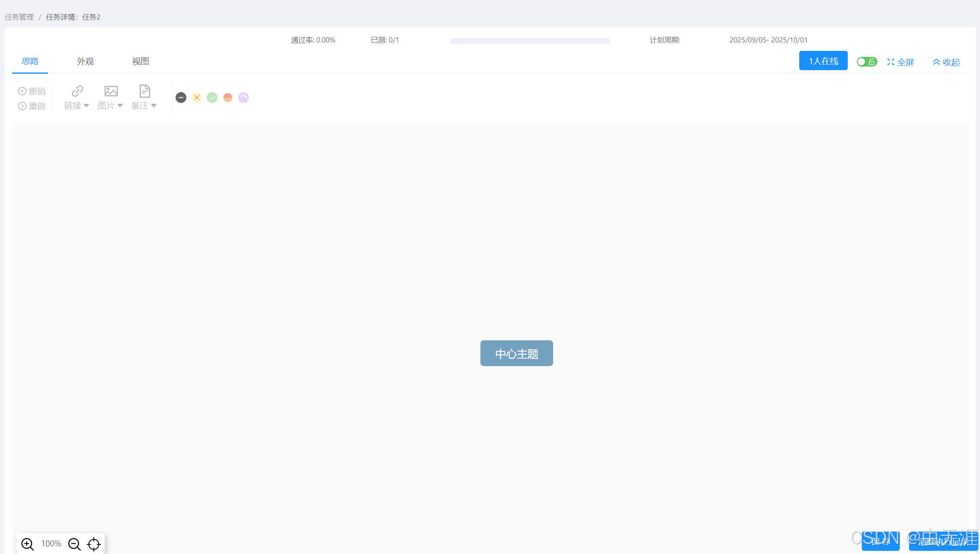This screenshot has height=554, width=980.
Task: Collapse the header with 收起
Action: [x=946, y=62]
